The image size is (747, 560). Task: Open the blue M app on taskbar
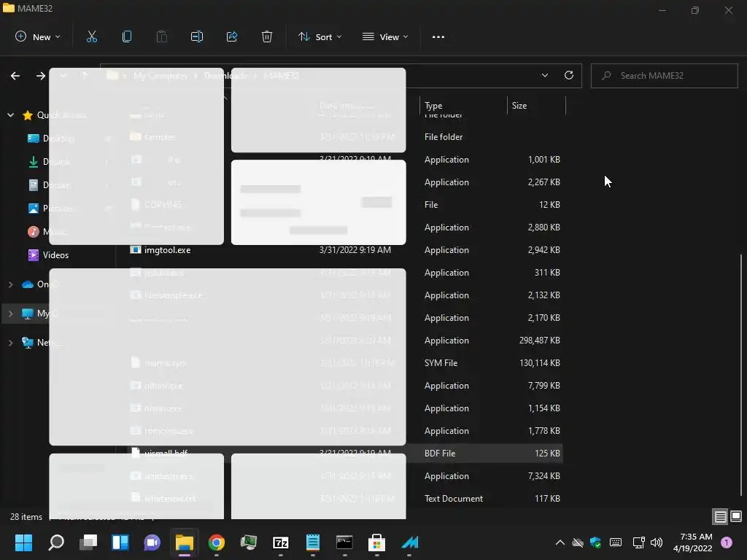(x=409, y=542)
